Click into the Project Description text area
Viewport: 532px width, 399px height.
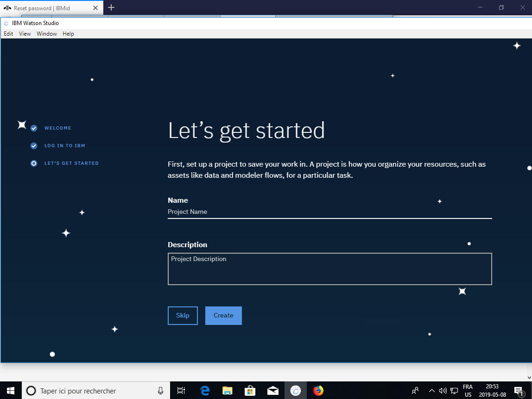pyautogui.click(x=329, y=269)
